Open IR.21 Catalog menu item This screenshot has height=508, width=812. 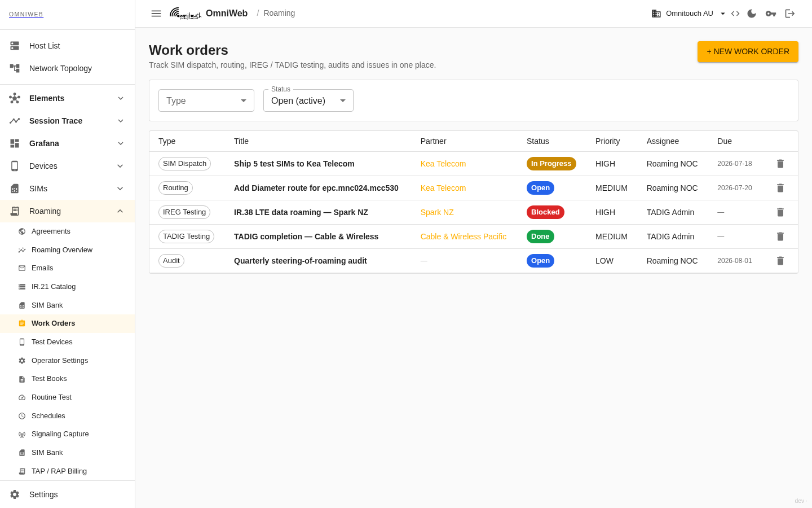click(68, 287)
